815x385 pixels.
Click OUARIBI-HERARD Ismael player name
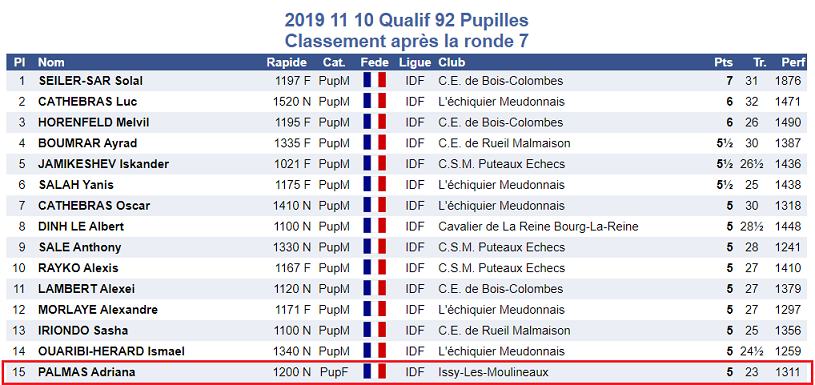pos(111,351)
